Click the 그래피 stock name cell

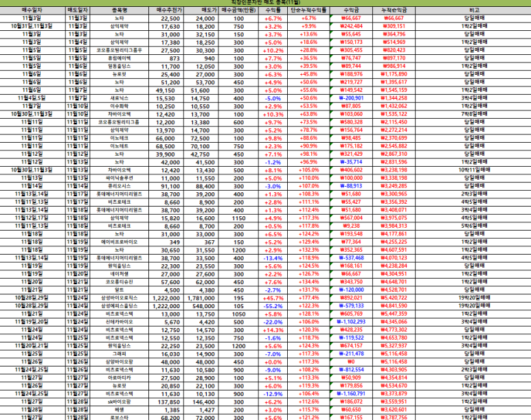click(x=120, y=354)
